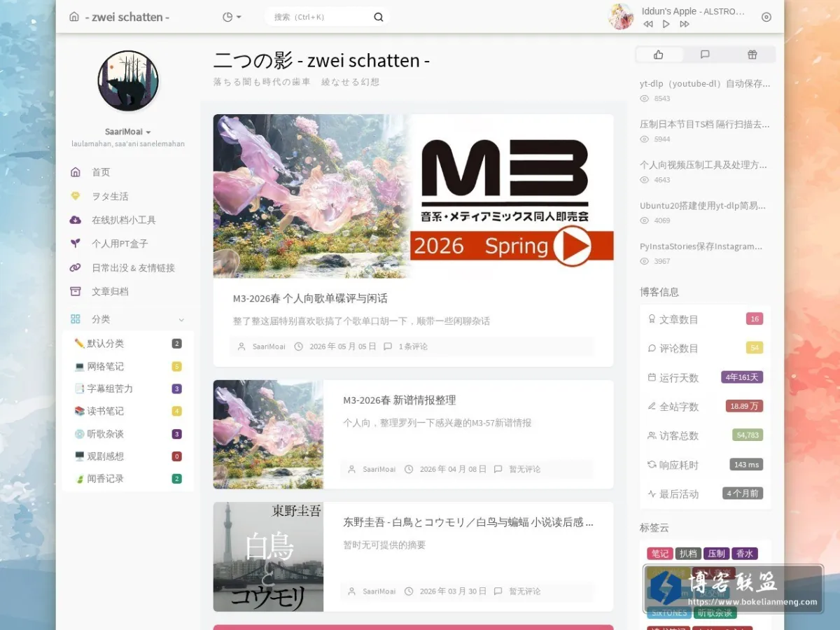Open 文章归档 sidebar page
This screenshot has width=840, height=630.
pos(110,291)
